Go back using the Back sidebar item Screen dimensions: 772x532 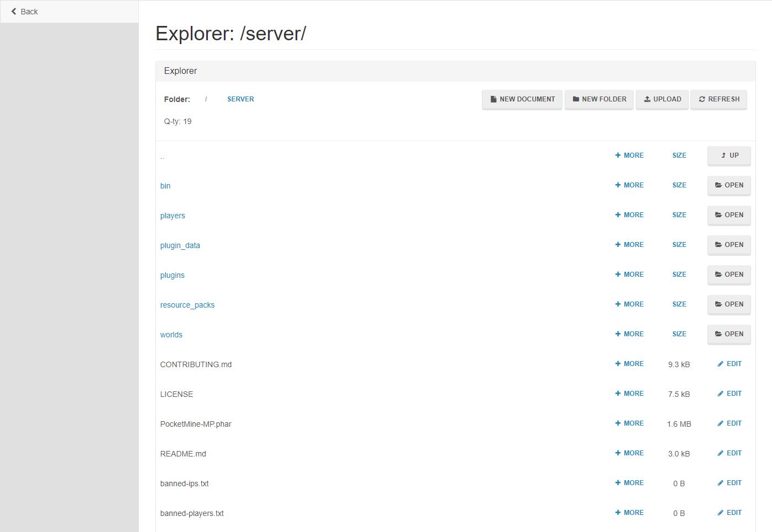pyautogui.click(x=24, y=11)
